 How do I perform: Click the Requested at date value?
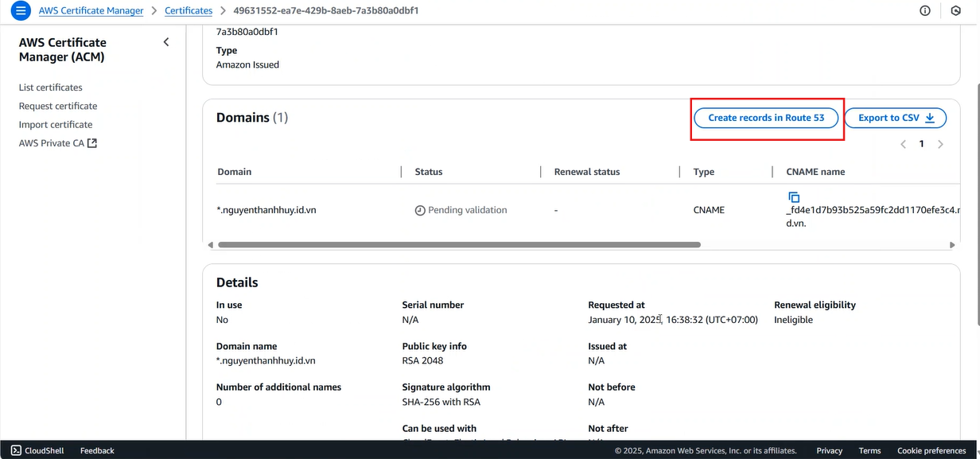[673, 320]
